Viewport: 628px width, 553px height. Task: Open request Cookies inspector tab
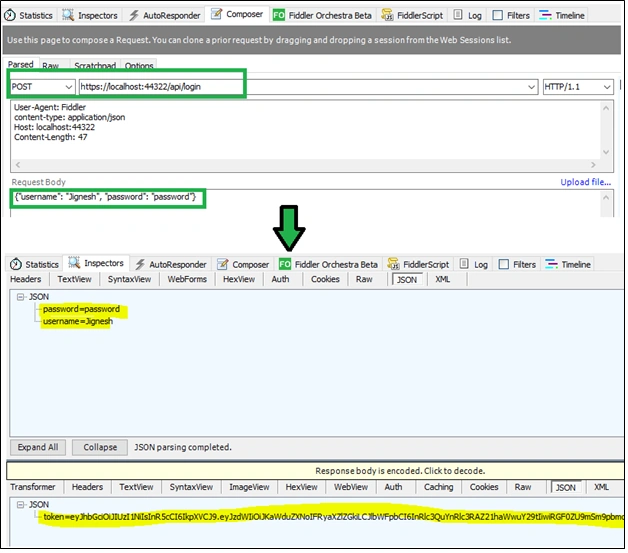coord(325,280)
